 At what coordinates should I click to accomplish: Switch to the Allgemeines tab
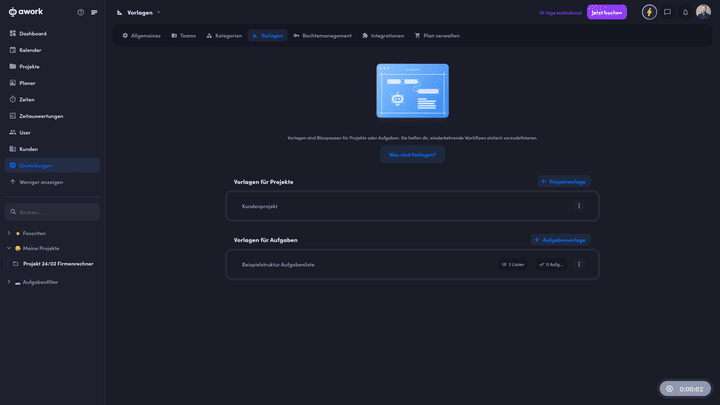[x=141, y=36]
